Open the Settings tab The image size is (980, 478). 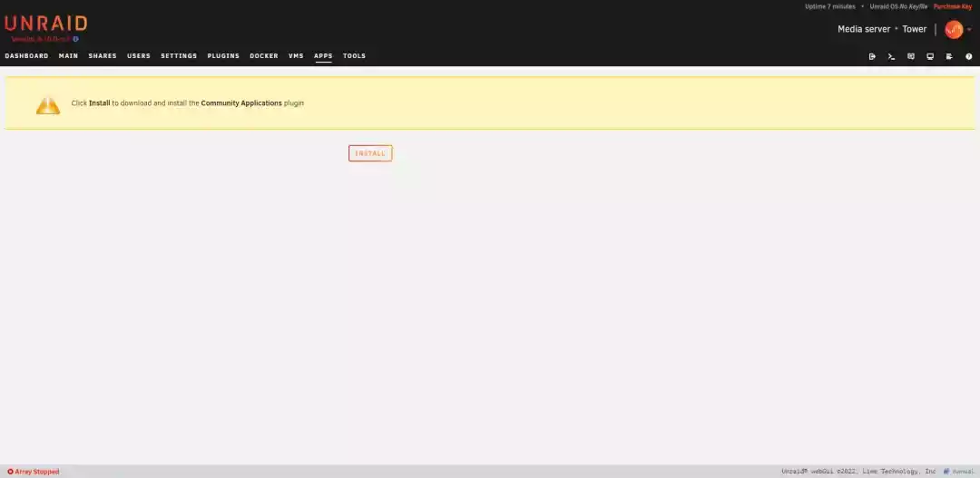pyautogui.click(x=179, y=56)
